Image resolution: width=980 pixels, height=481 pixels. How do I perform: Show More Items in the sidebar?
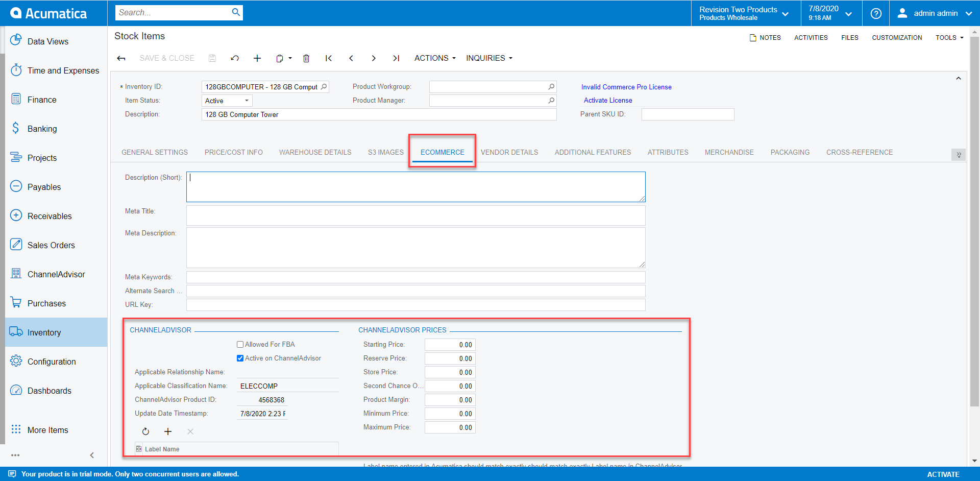(56, 430)
